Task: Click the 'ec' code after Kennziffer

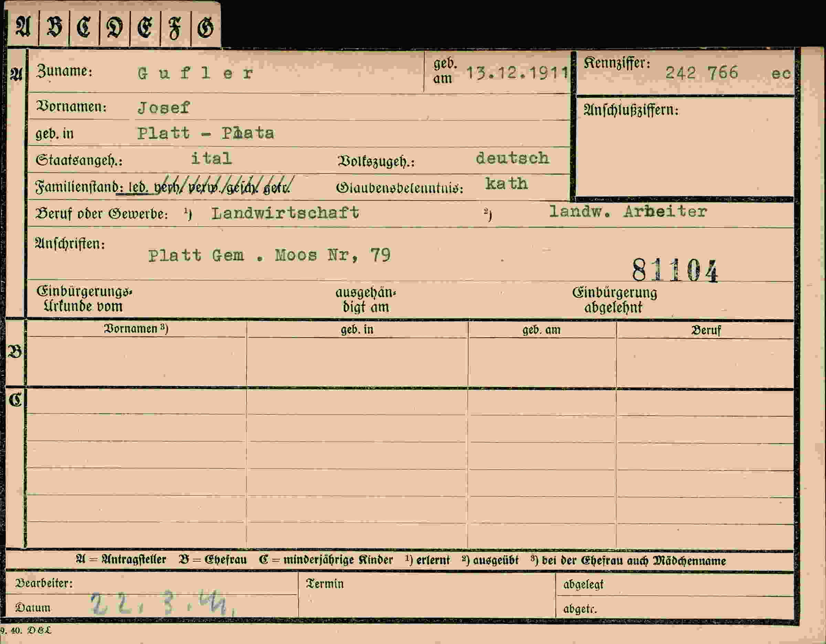Action: click(781, 73)
